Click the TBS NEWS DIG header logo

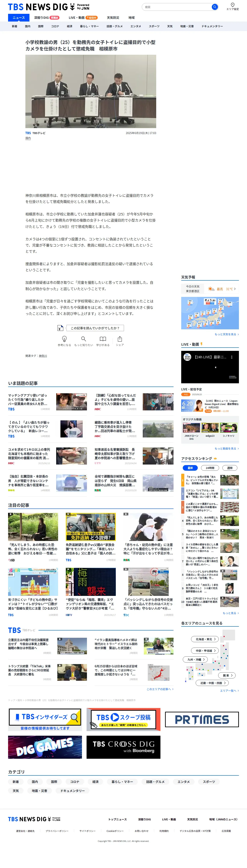49,7
